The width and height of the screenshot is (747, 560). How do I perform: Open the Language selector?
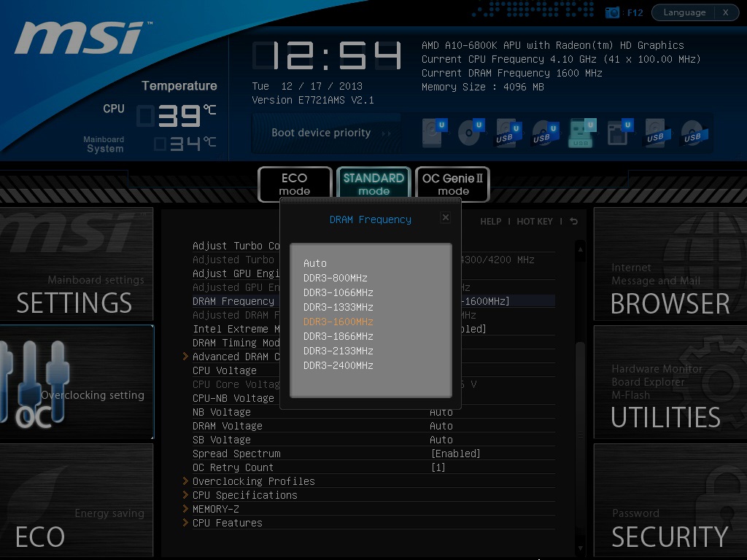click(x=684, y=12)
